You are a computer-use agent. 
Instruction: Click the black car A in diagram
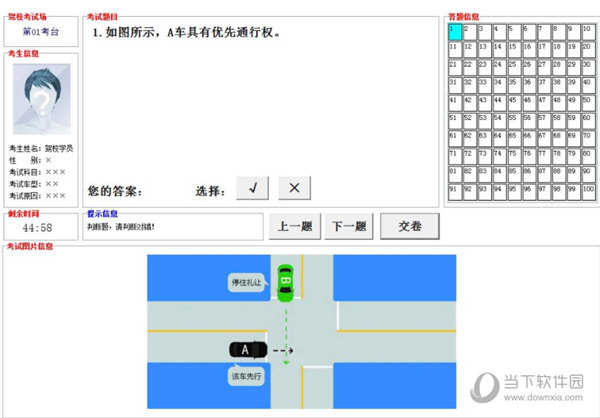pos(247,350)
